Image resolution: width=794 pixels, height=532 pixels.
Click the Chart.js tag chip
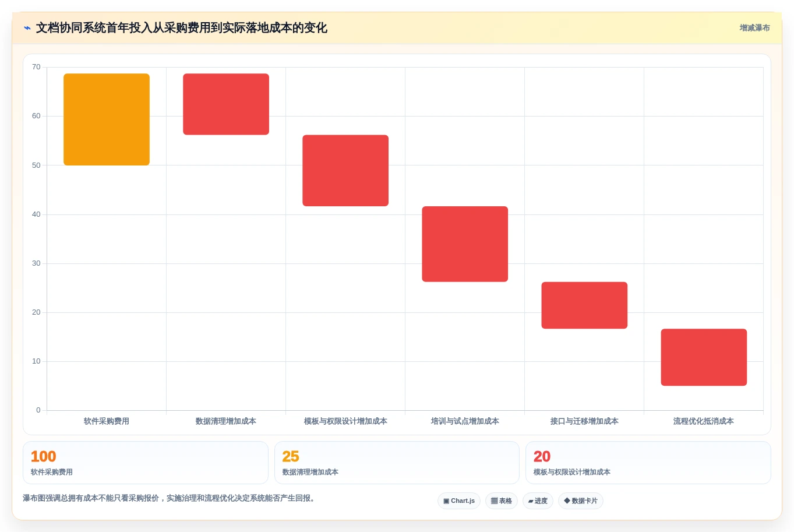[459, 501]
